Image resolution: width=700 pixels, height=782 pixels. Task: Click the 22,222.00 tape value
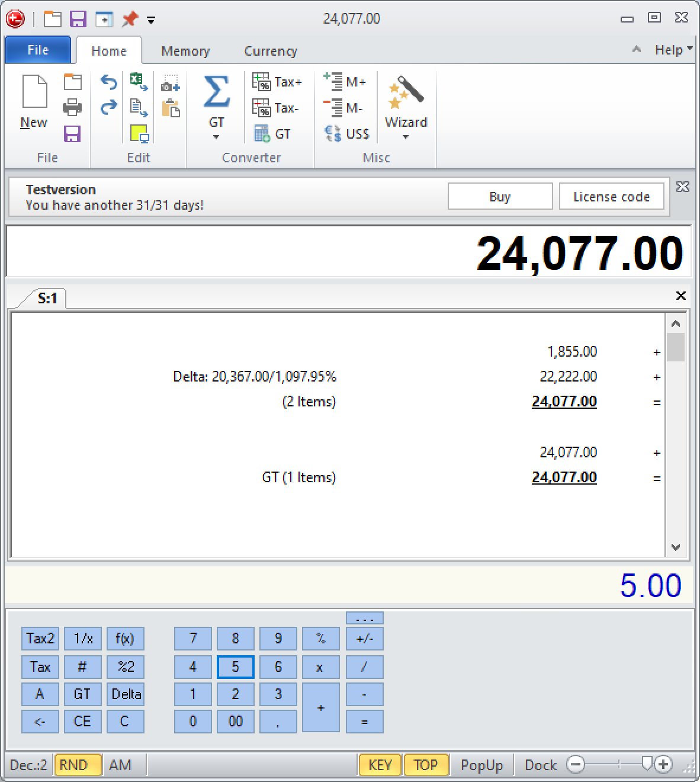pos(569,376)
